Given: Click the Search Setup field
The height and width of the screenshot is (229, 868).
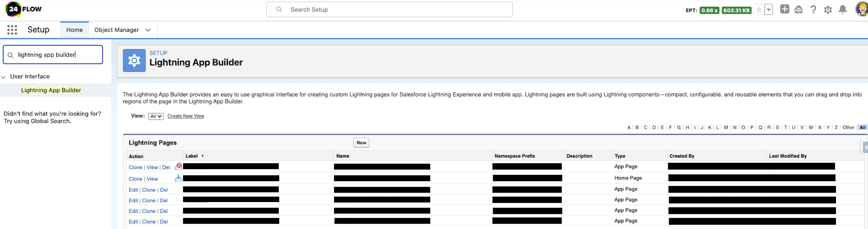Looking at the screenshot, I should click(389, 10).
